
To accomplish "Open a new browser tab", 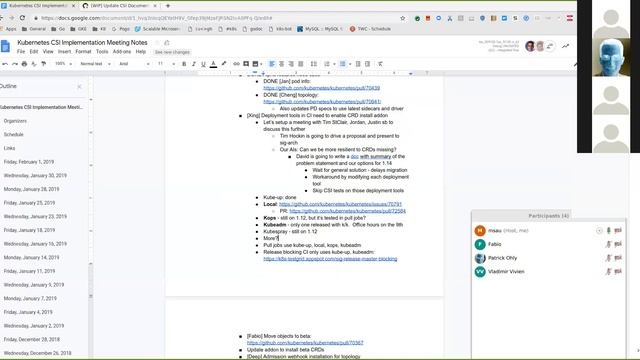I will pos(168,6).
